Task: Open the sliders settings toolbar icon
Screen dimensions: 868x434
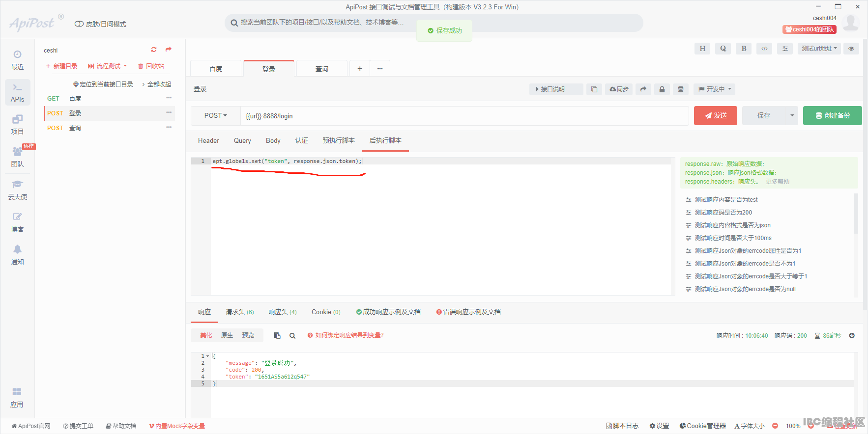Action: click(x=785, y=49)
